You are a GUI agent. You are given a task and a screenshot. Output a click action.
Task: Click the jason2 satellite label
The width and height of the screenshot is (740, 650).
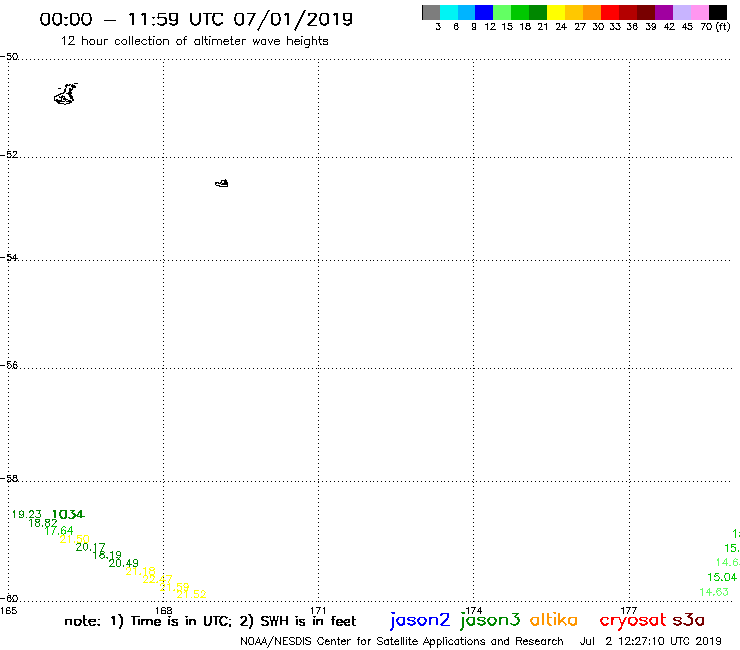click(420, 620)
